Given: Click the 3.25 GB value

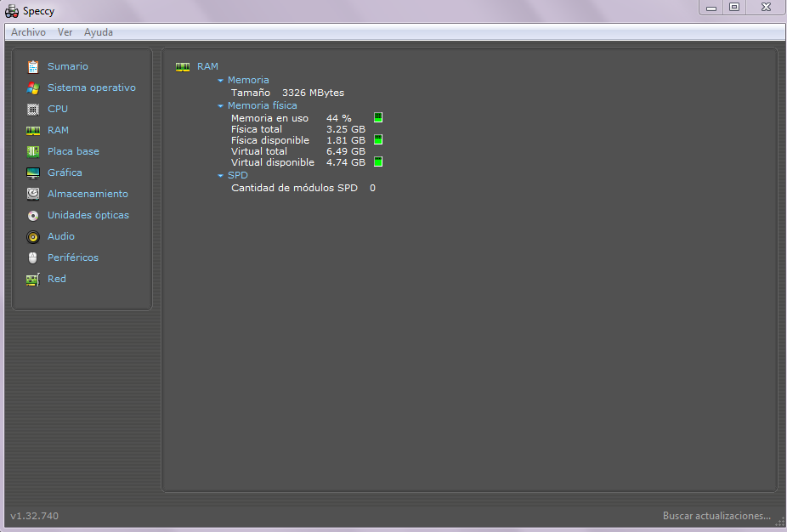Looking at the screenshot, I should click(x=346, y=129).
